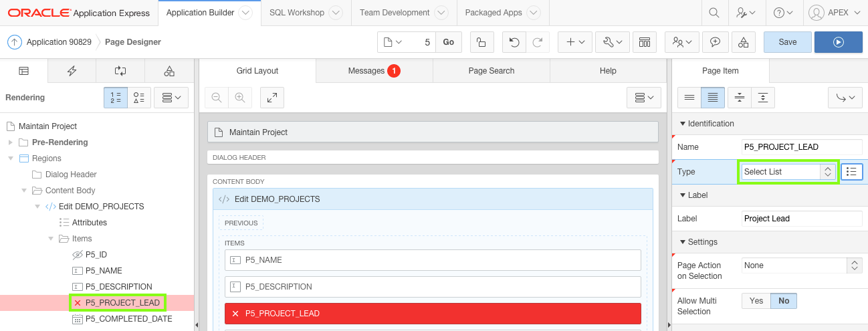This screenshot has width=868, height=331.
Task: Group by component type toggle
Action: [x=139, y=98]
